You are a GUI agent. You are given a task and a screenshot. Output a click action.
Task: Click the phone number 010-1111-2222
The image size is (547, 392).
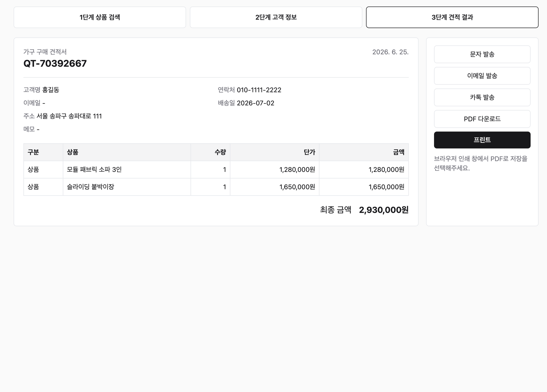(x=259, y=90)
